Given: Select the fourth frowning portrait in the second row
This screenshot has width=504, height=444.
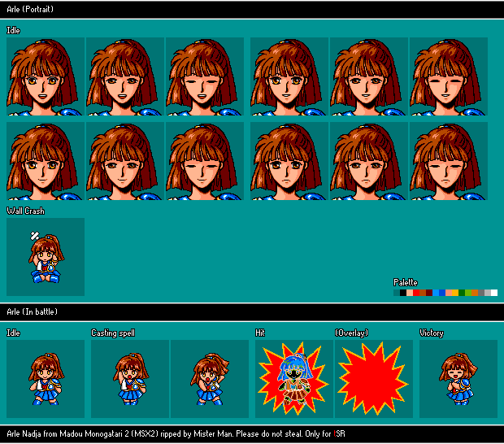Looking at the screenshot, I should [x=289, y=161].
